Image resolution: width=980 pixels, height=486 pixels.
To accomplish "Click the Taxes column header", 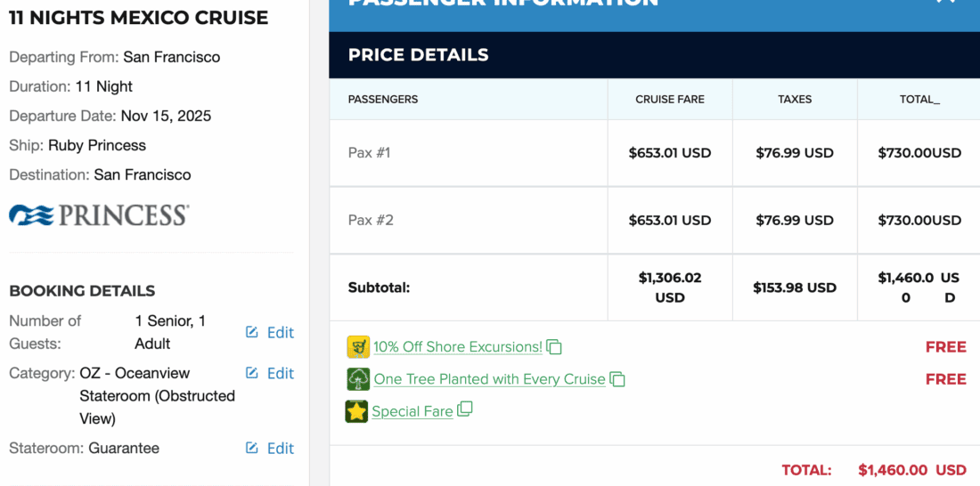I will [795, 99].
